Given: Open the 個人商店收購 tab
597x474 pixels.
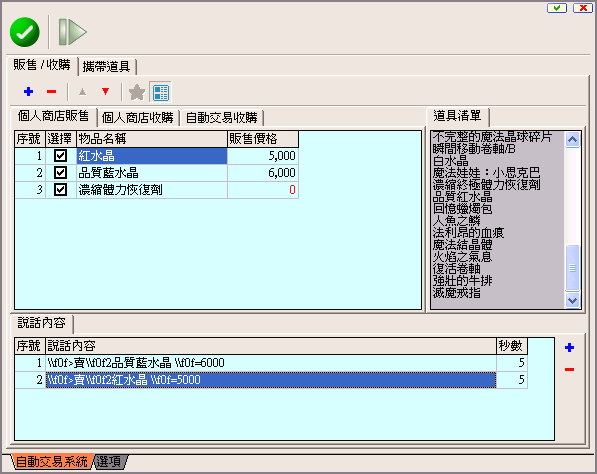Looking at the screenshot, I should pos(137,118).
